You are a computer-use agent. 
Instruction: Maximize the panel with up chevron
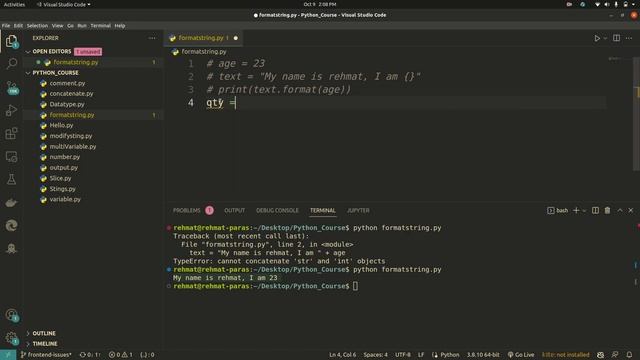click(620, 210)
